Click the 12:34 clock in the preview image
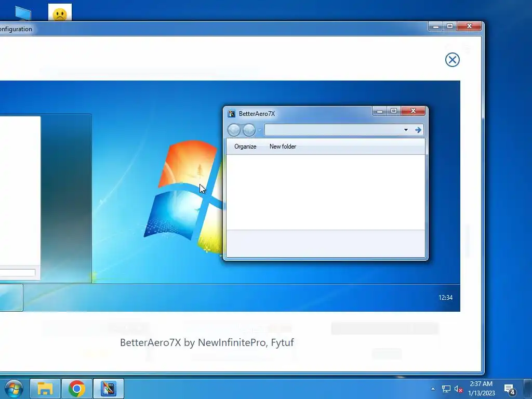The height and width of the screenshot is (399, 532). tap(445, 298)
